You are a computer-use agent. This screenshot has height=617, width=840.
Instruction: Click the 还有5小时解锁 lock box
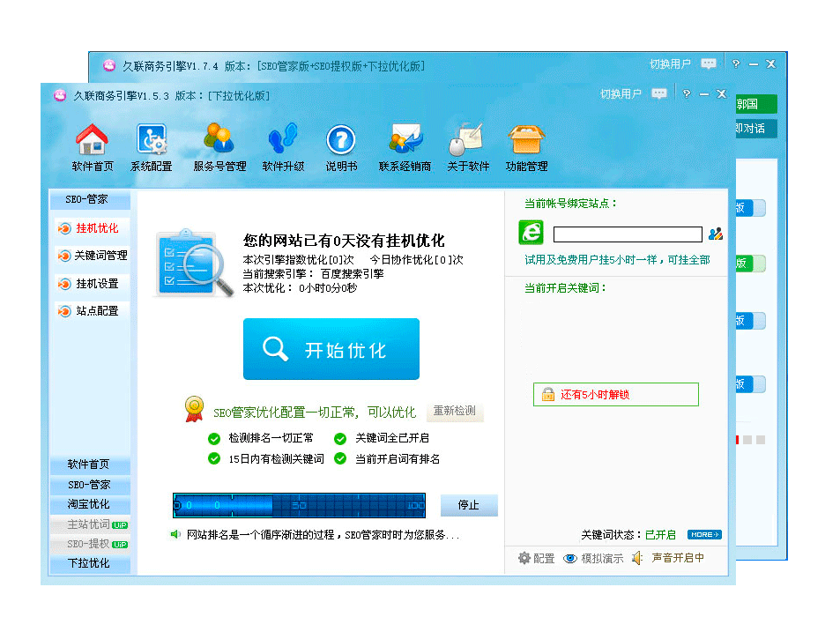click(x=616, y=394)
